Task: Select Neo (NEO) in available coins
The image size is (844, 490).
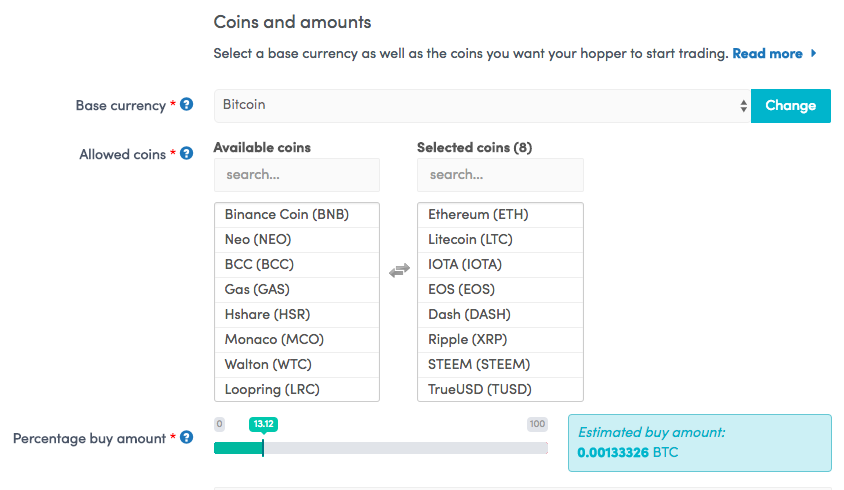Action: (297, 240)
